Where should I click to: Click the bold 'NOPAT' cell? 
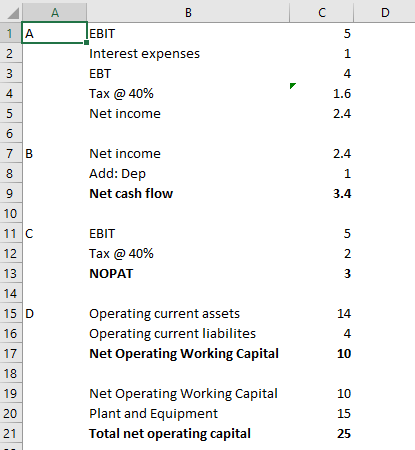(188, 273)
